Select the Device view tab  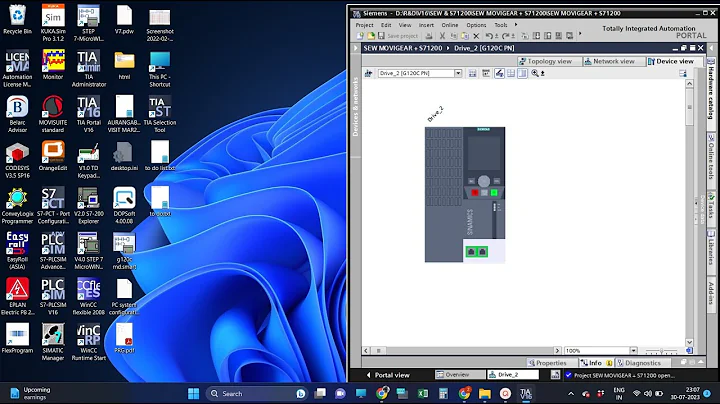pos(674,62)
